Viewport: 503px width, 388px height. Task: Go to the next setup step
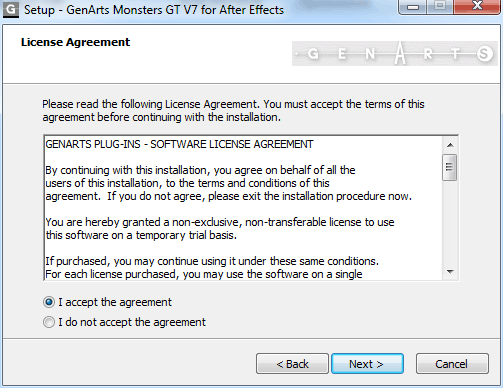point(367,364)
